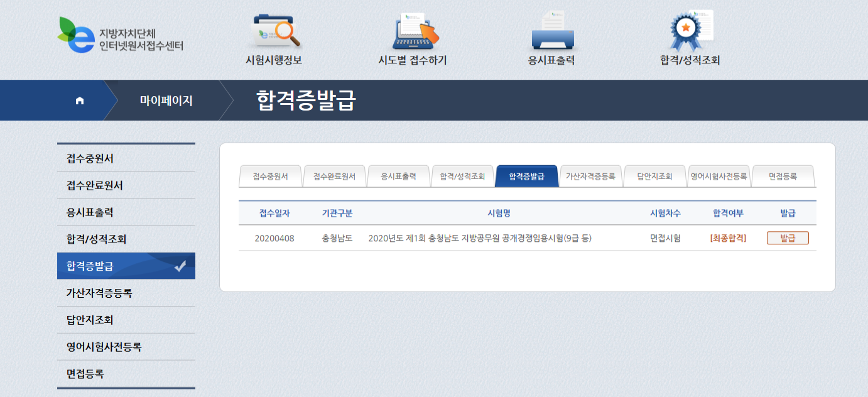868x397 pixels.
Task: Open the 합격/성적조회 ribbon badge icon
Action: [689, 31]
